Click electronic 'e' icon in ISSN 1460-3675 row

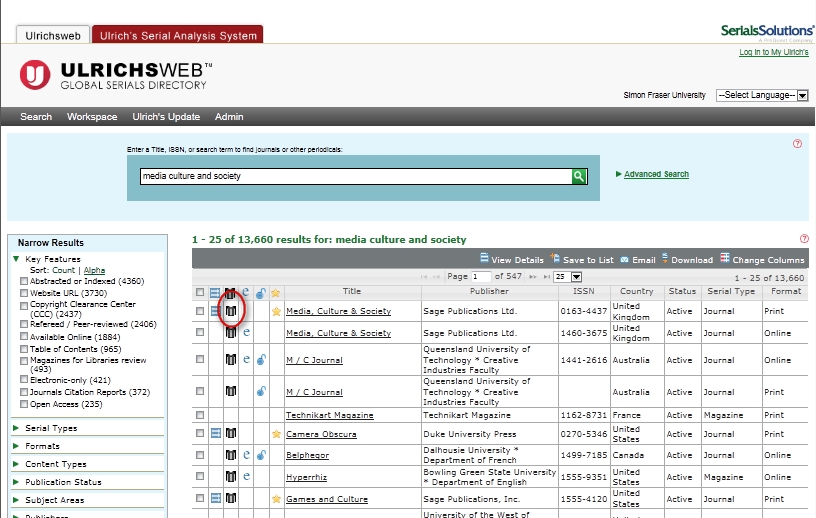pyautogui.click(x=246, y=332)
